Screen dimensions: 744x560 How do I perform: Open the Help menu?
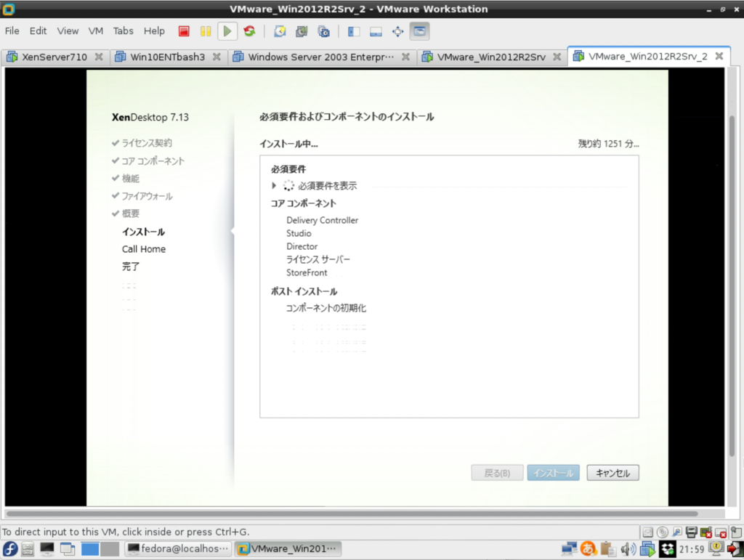click(x=154, y=31)
